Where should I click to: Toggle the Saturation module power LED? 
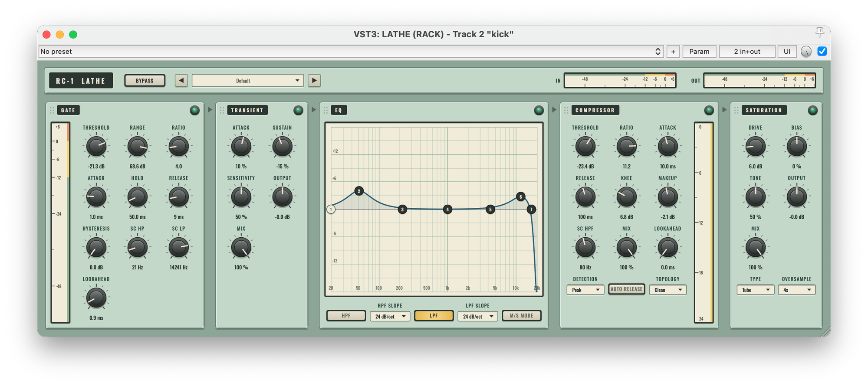[812, 110]
